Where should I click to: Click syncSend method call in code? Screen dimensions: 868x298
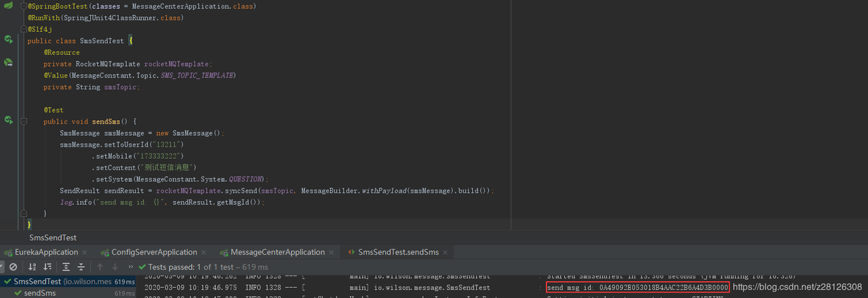(241, 191)
